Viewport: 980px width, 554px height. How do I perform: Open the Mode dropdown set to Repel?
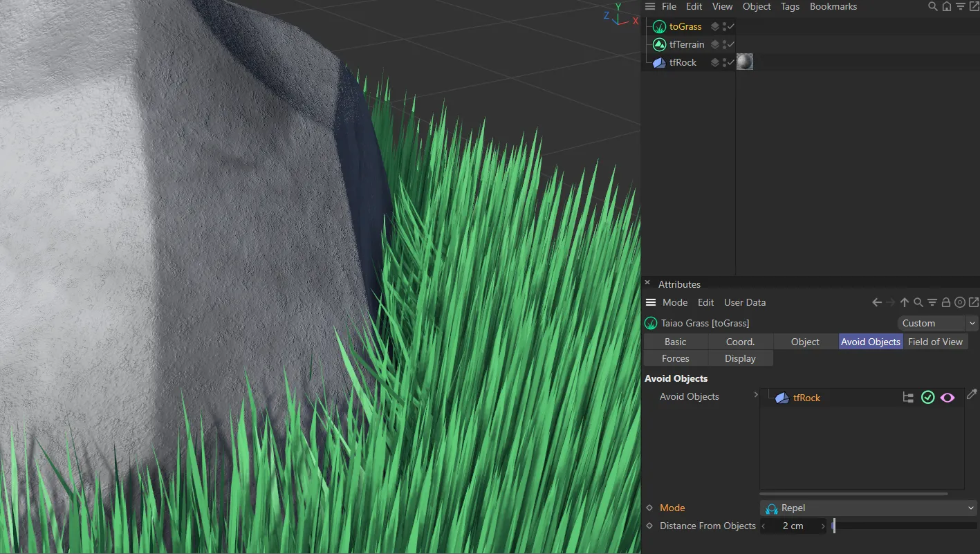click(x=868, y=508)
